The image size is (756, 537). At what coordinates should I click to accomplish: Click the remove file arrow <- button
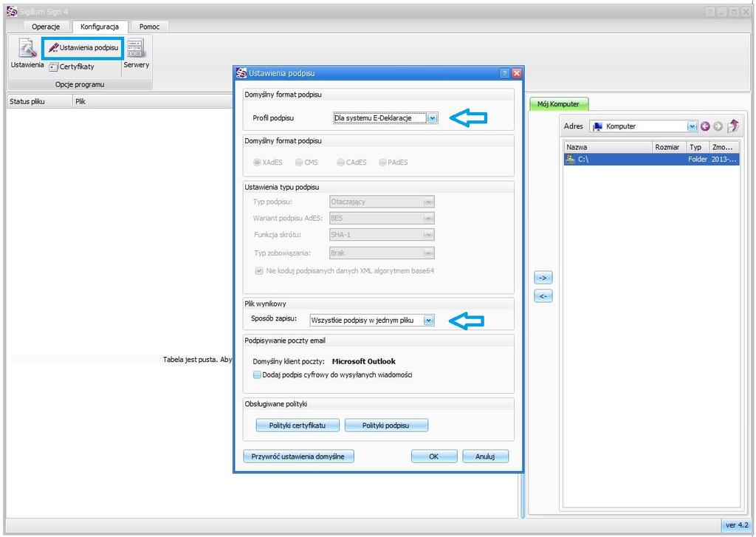tap(543, 296)
